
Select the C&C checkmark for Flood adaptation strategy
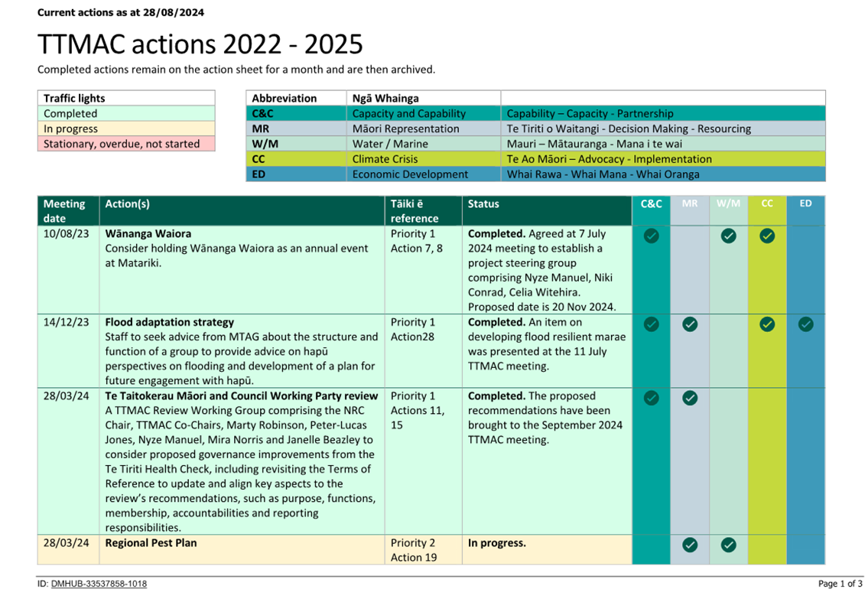pyautogui.click(x=651, y=324)
